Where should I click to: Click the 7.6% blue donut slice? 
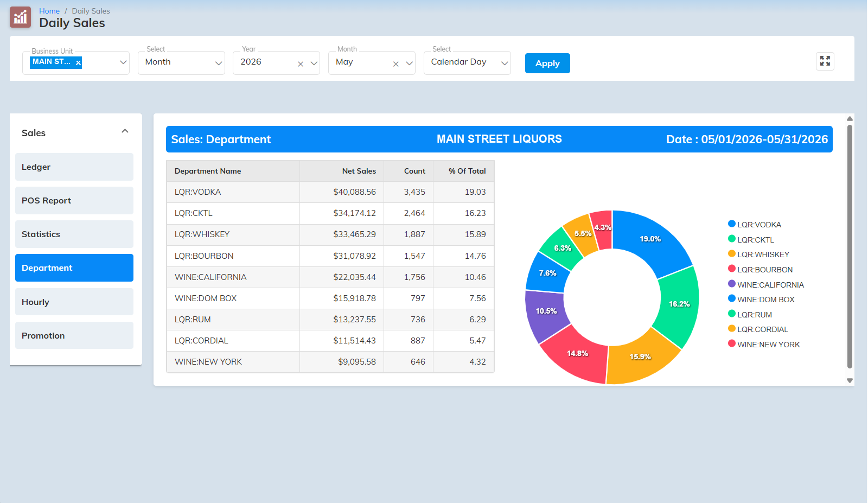click(547, 273)
